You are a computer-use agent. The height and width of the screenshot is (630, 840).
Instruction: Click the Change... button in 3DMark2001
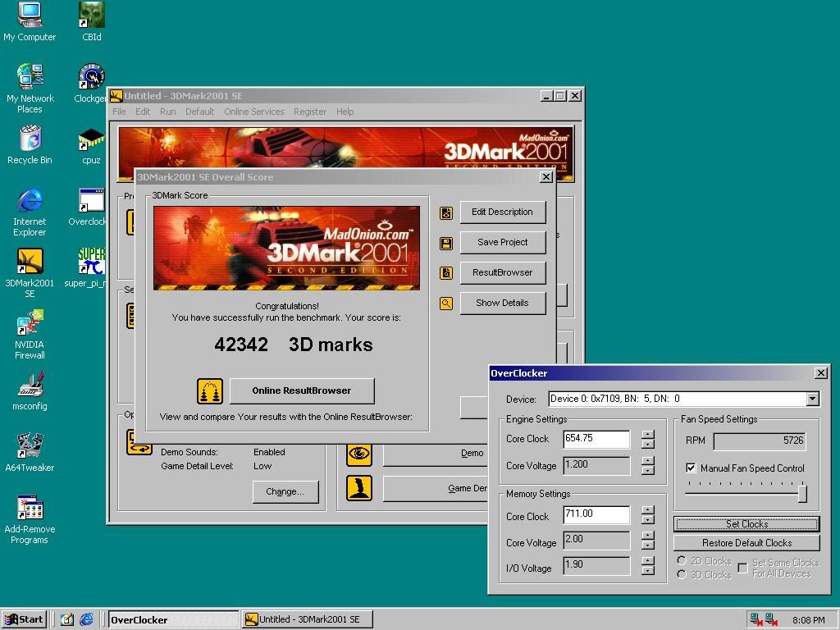coord(285,492)
